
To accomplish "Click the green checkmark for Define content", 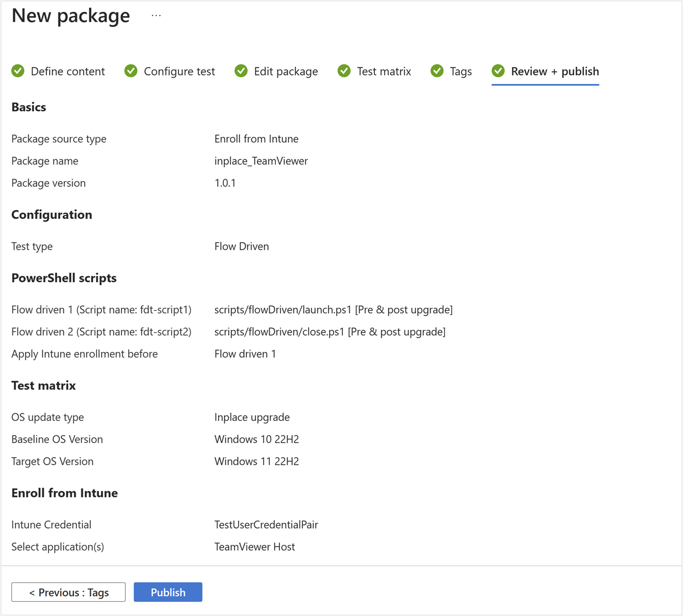I will tap(18, 71).
